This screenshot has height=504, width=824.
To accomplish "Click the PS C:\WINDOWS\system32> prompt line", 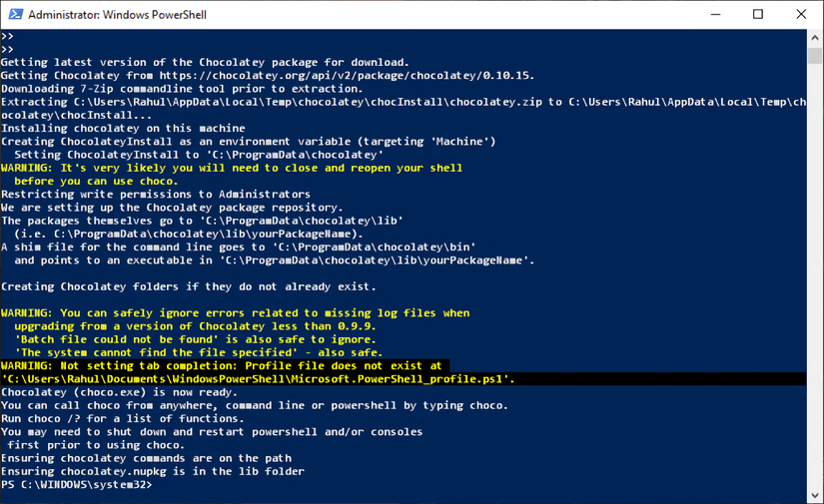I will (75, 485).
